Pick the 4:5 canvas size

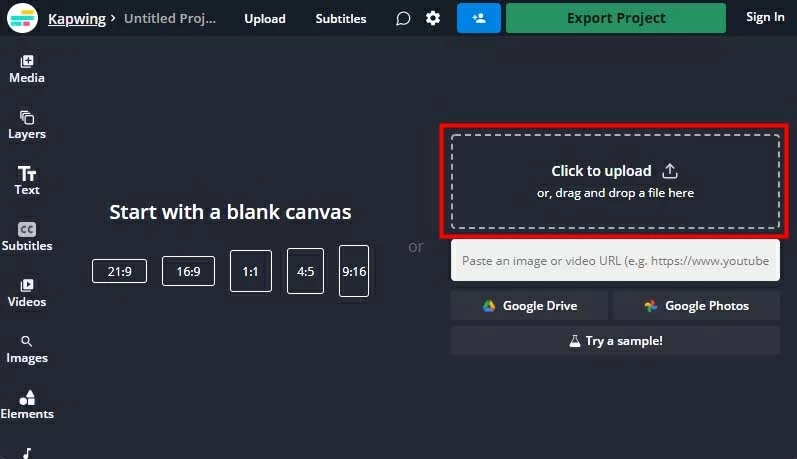point(305,271)
